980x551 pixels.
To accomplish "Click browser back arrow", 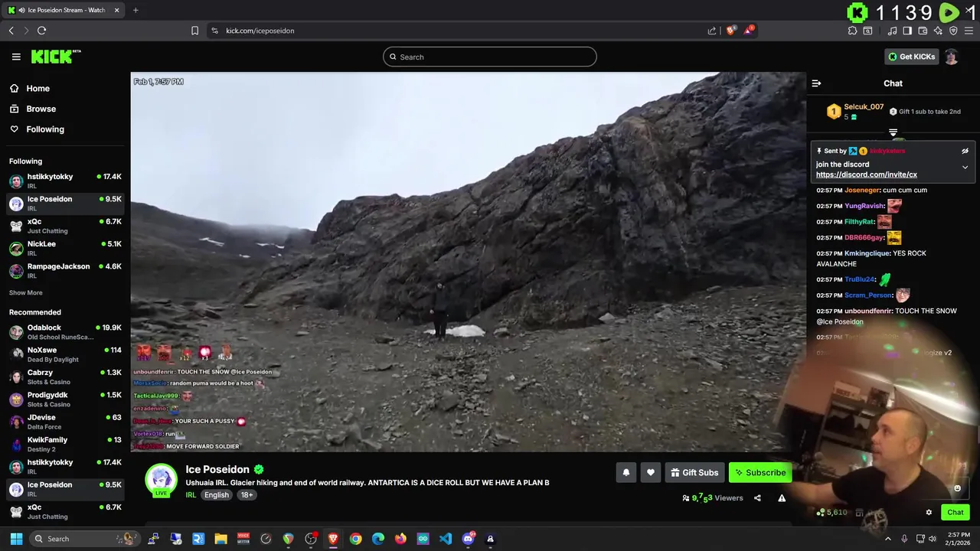I will (11, 31).
